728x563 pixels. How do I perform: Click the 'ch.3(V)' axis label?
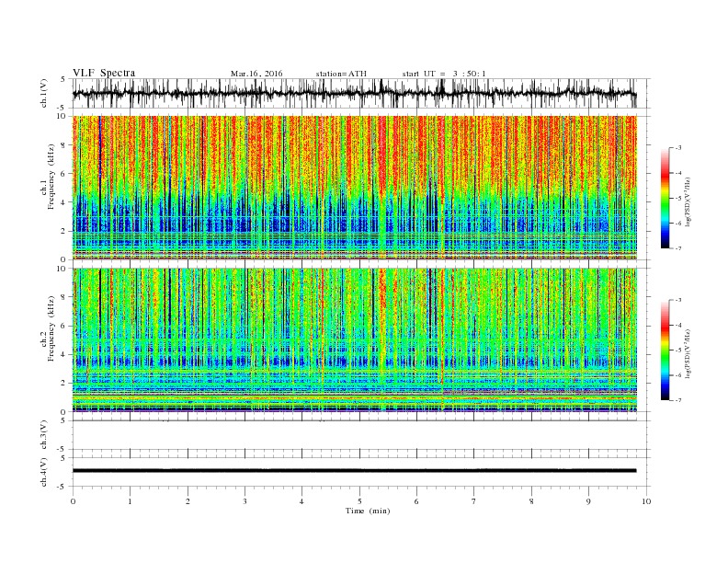click(44, 435)
